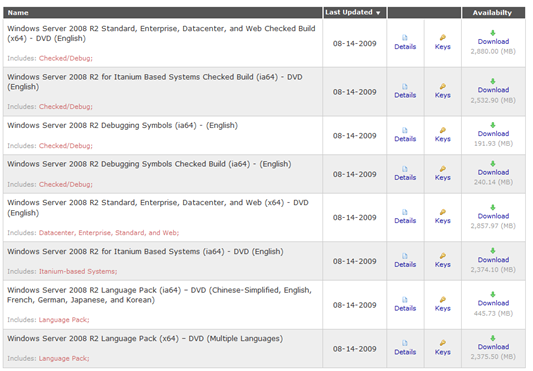Viewport: 533px width, 371px height.
Task: Click Download link above 191.93 (MB)
Action: point(493,134)
